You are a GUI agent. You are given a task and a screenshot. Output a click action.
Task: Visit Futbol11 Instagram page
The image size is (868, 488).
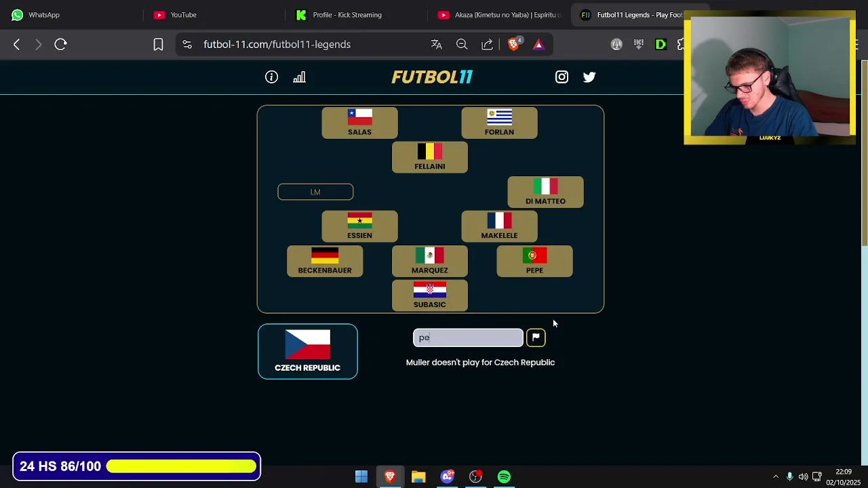click(561, 77)
